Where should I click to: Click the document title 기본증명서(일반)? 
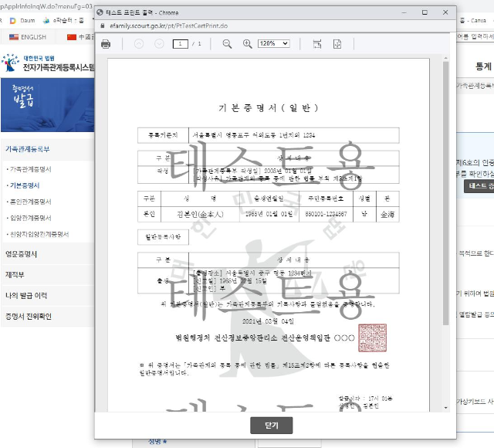(x=268, y=108)
